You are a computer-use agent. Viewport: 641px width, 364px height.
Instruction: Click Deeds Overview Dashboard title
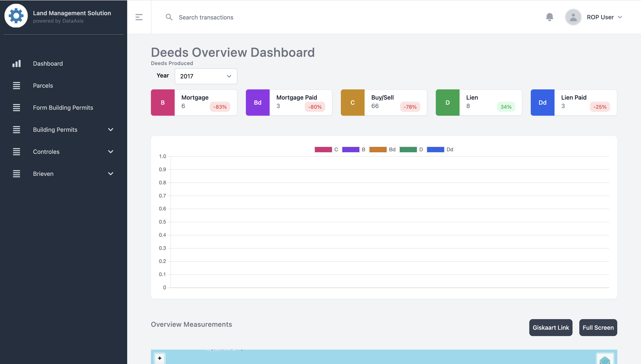(x=233, y=53)
